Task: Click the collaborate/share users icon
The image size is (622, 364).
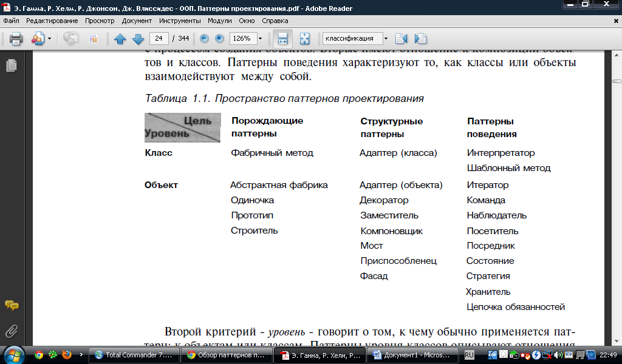Action: tap(38, 39)
